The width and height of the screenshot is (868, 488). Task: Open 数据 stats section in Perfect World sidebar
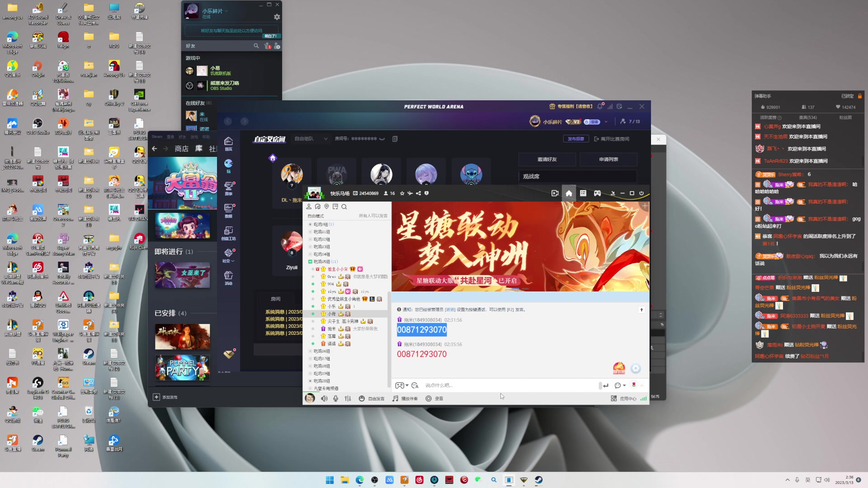(229, 211)
